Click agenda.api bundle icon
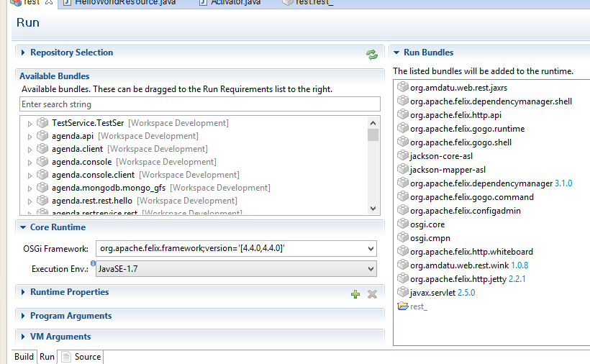590x364 pixels. [x=42, y=135]
